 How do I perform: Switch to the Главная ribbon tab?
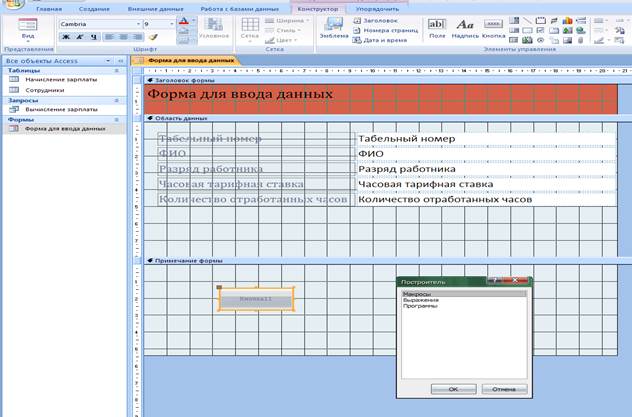tap(49, 9)
